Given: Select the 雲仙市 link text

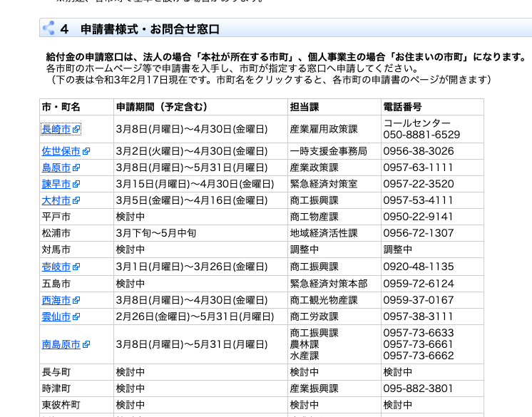Looking at the screenshot, I should click(56, 316).
